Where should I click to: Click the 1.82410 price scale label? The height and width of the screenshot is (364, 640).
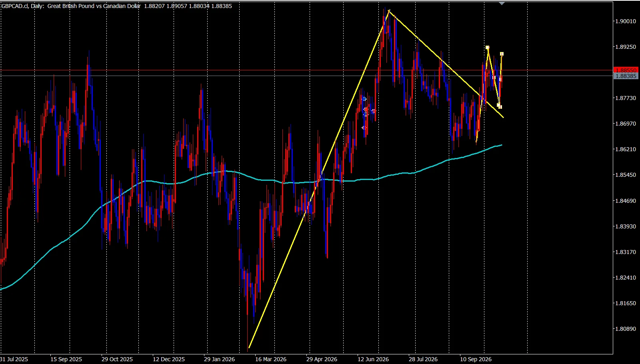(625, 278)
